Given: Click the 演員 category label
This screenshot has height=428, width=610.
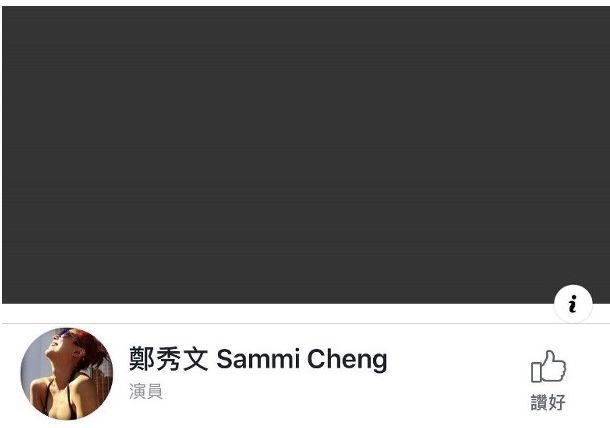Looking at the screenshot, I should (146, 391).
